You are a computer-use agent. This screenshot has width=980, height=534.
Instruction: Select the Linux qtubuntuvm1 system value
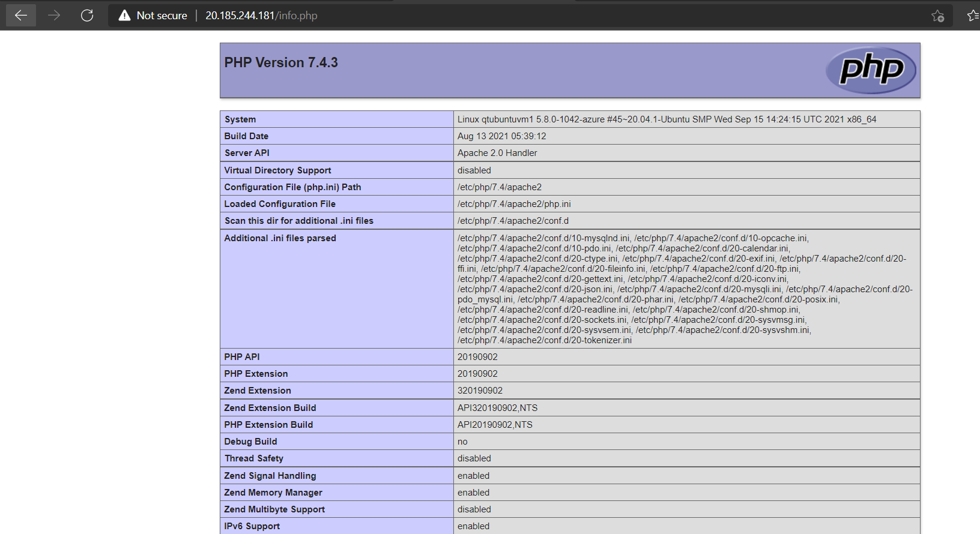[667, 119]
